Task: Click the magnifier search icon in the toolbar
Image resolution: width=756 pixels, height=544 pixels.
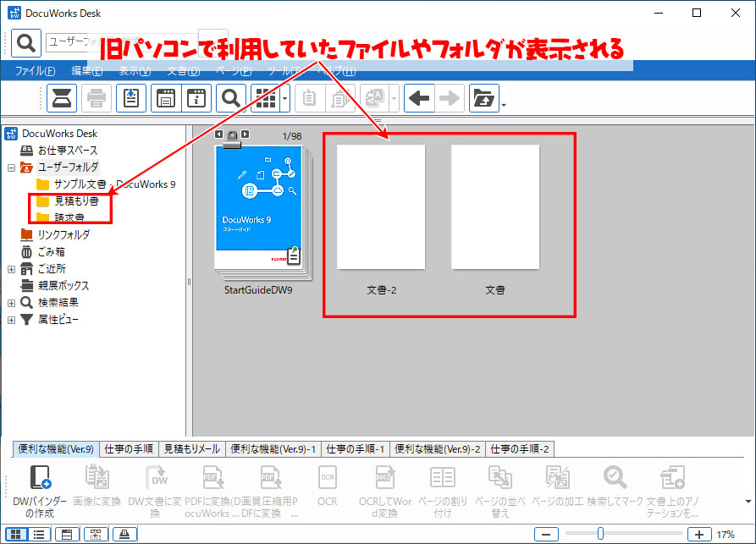Action: click(x=231, y=98)
